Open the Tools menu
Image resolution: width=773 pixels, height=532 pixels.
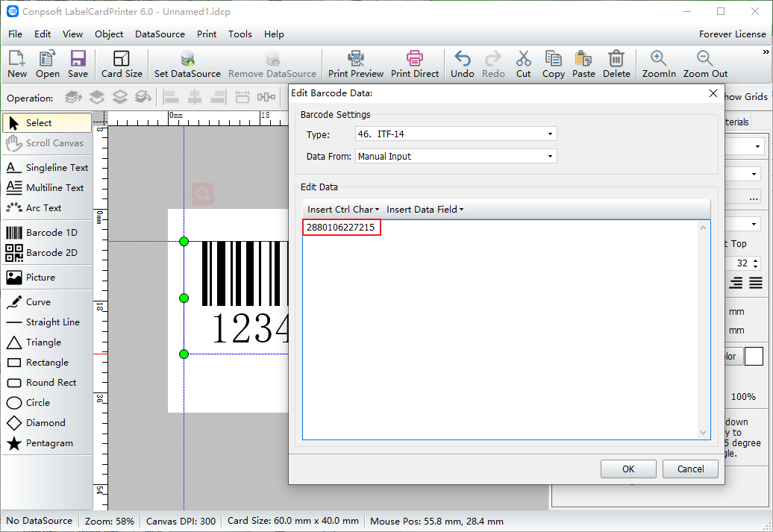coord(240,34)
